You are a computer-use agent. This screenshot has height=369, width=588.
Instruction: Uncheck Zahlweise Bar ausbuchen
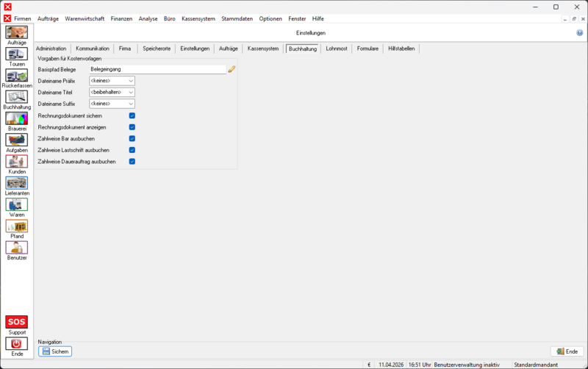point(132,139)
